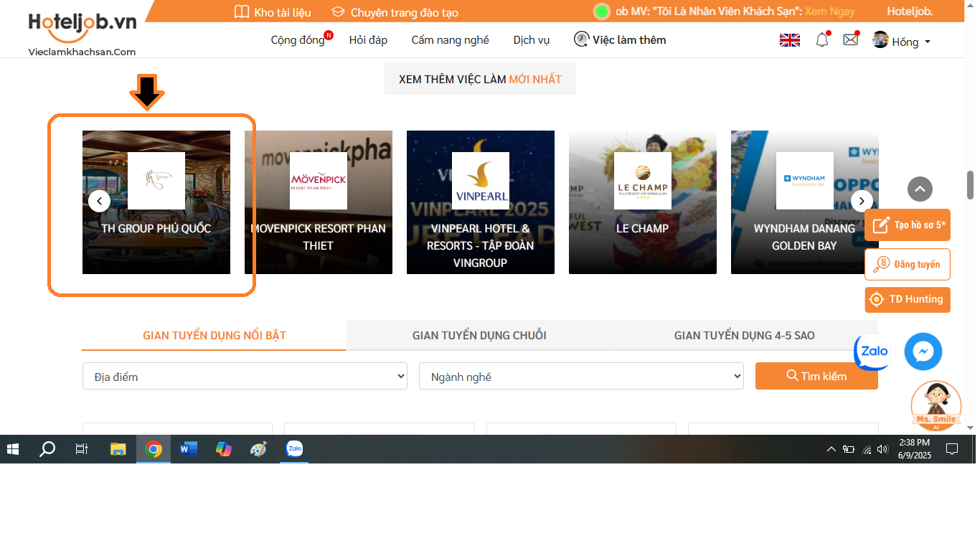
Task: Switch site language via UK flag icon
Action: pos(789,40)
